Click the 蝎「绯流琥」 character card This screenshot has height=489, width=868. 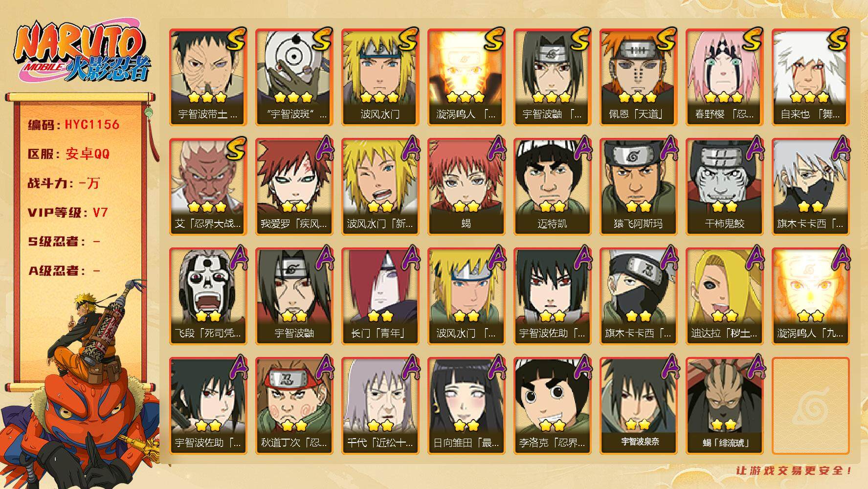[724, 406]
